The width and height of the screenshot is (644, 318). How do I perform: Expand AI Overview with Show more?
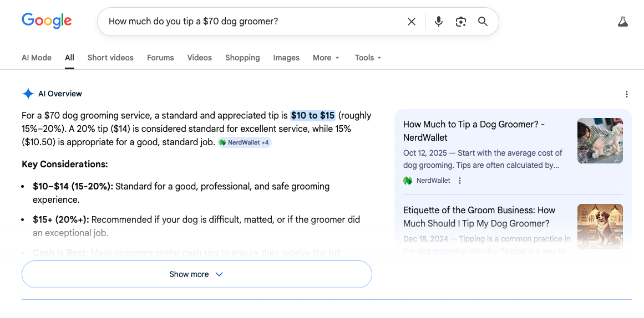(196, 274)
